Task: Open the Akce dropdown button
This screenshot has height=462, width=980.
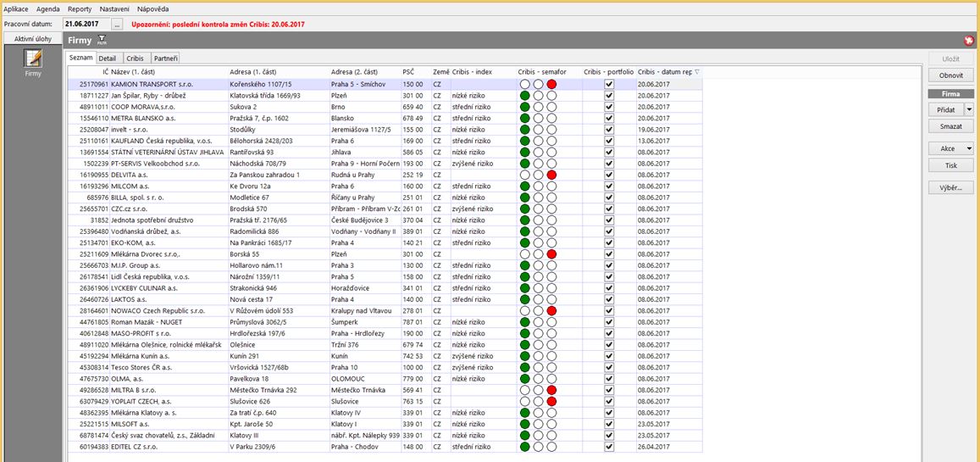Action: coord(951,149)
